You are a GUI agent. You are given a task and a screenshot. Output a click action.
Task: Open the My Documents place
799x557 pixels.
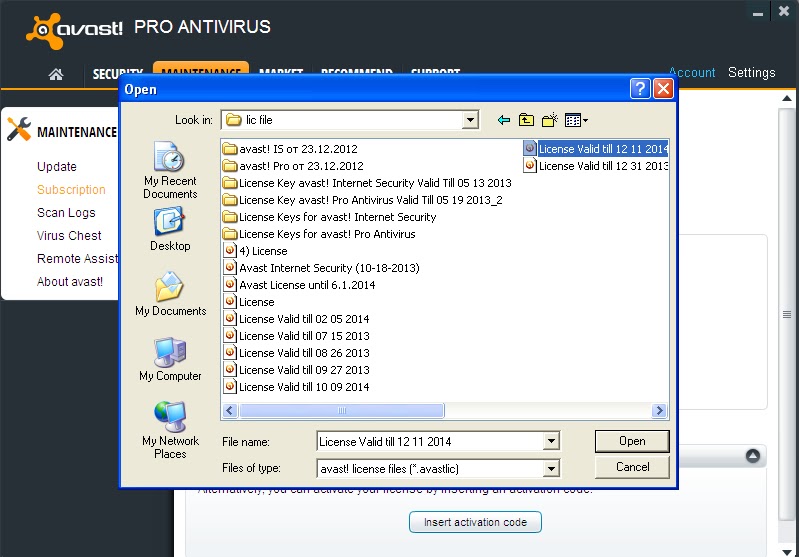coord(170,294)
